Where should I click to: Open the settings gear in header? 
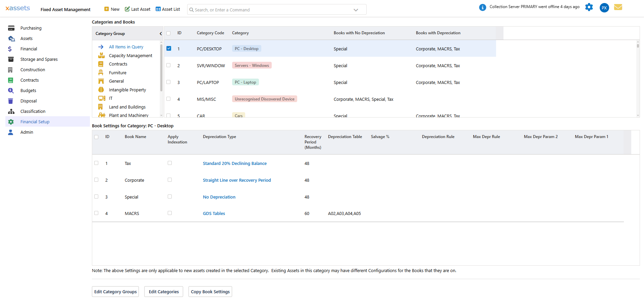pos(589,7)
